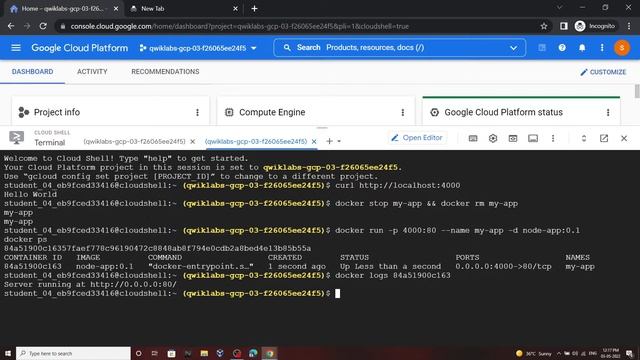Screen dimensions: 640x360
Task: Click the CUSTOMIZE button
Action: coord(603,72)
